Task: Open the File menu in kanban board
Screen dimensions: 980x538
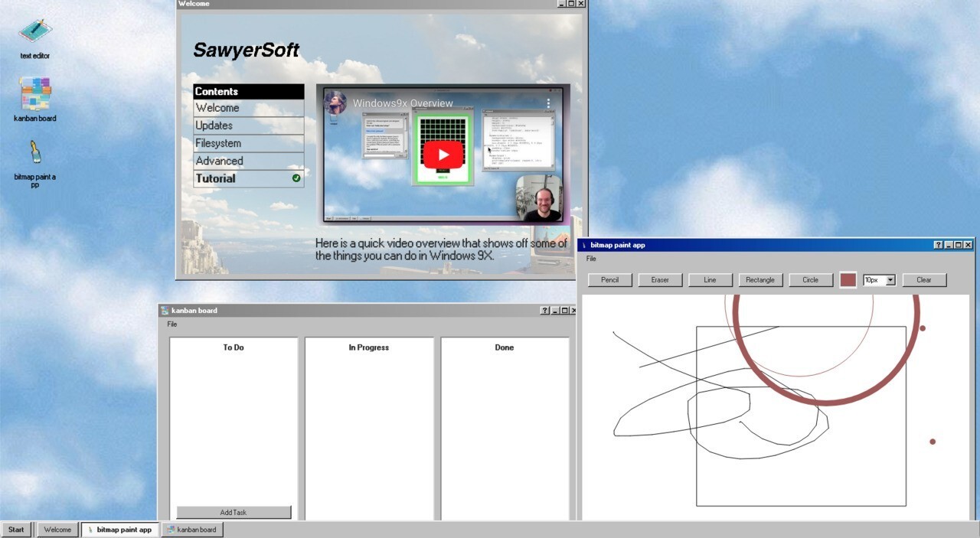Action: click(172, 324)
